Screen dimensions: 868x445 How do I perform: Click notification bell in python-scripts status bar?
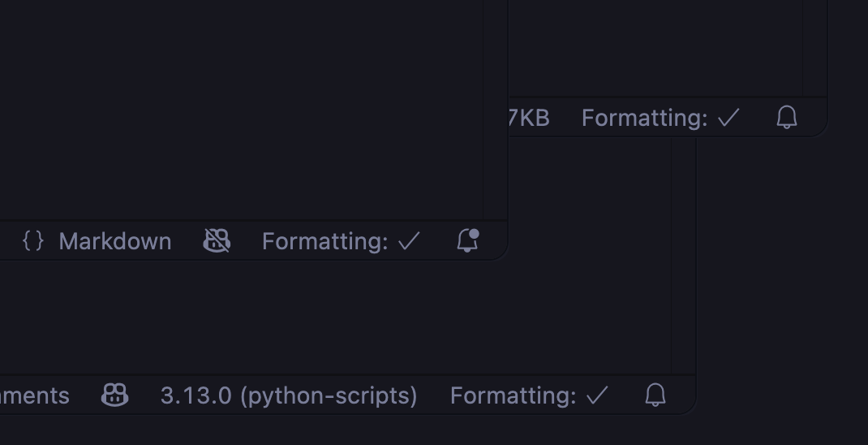point(655,395)
